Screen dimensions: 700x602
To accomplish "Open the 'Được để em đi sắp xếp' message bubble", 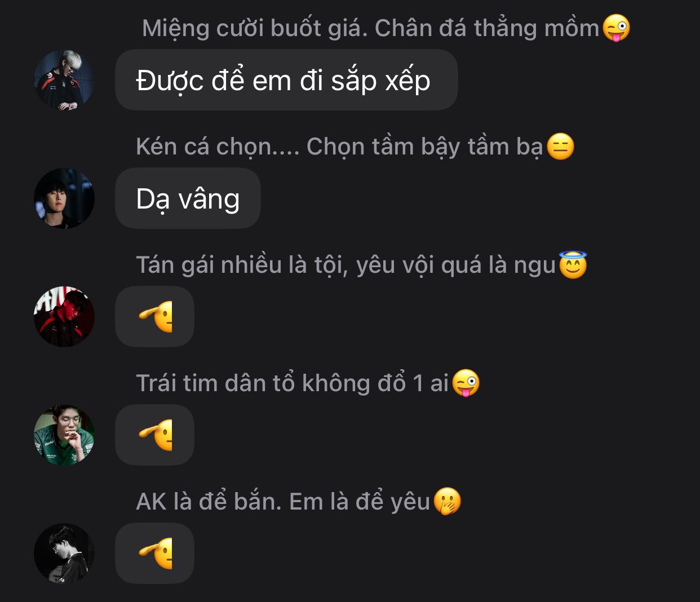I will (286, 80).
